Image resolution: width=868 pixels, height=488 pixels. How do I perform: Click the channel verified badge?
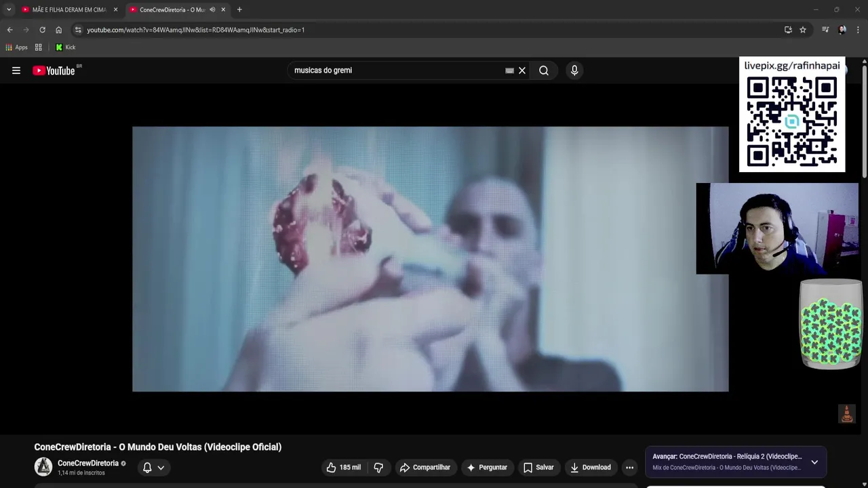(123, 464)
